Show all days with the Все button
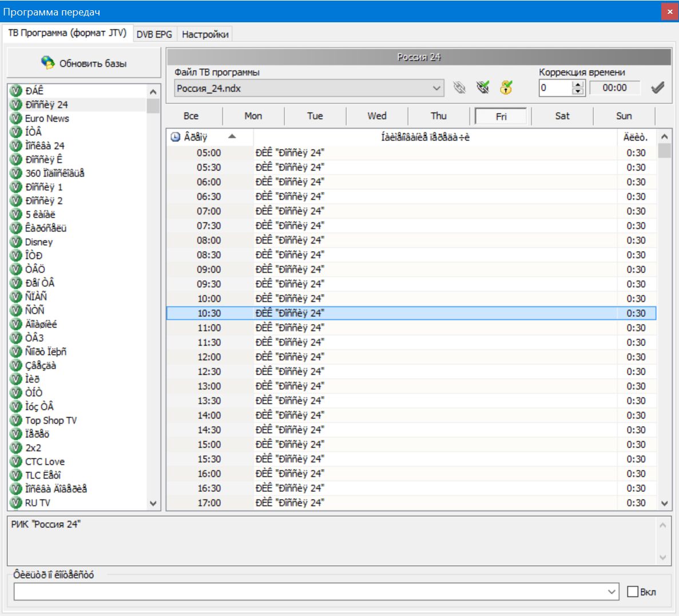679x616 pixels. pyautogui.click(x=191, y=116)
